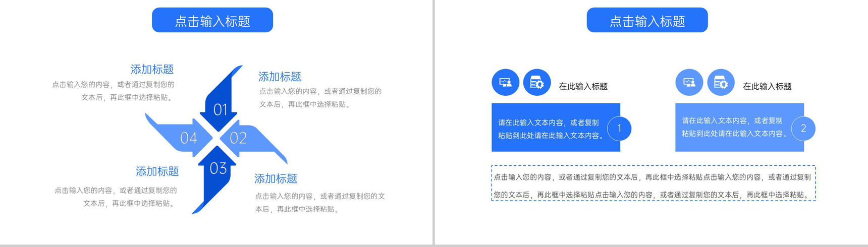Select the dark blue server-gear circle icon

[x=537, y=82]
